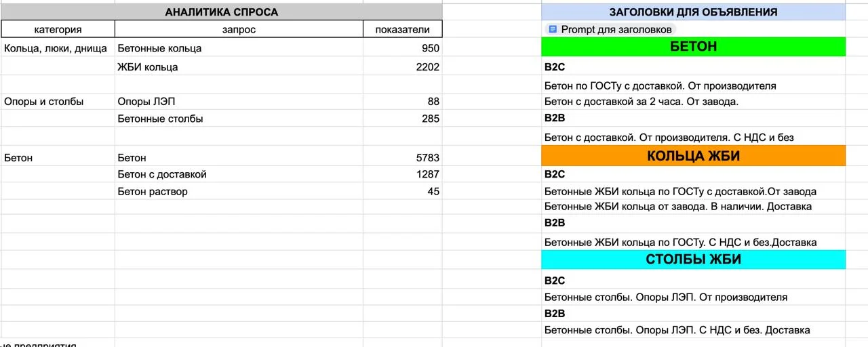Click the Бетон с доставкой за 2 часа headline
Screen dimensions: 868x347
pyautogui.click(x=642, y=102)
